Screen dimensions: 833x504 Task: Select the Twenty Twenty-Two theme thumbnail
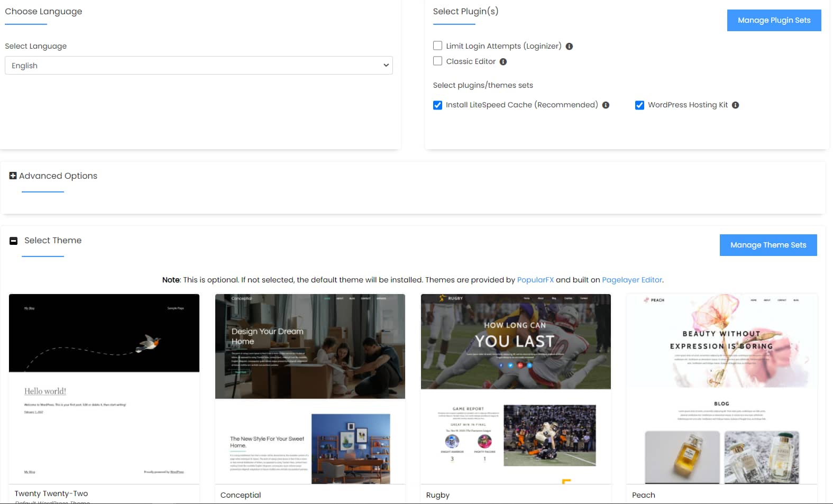[x=104, y=389]
